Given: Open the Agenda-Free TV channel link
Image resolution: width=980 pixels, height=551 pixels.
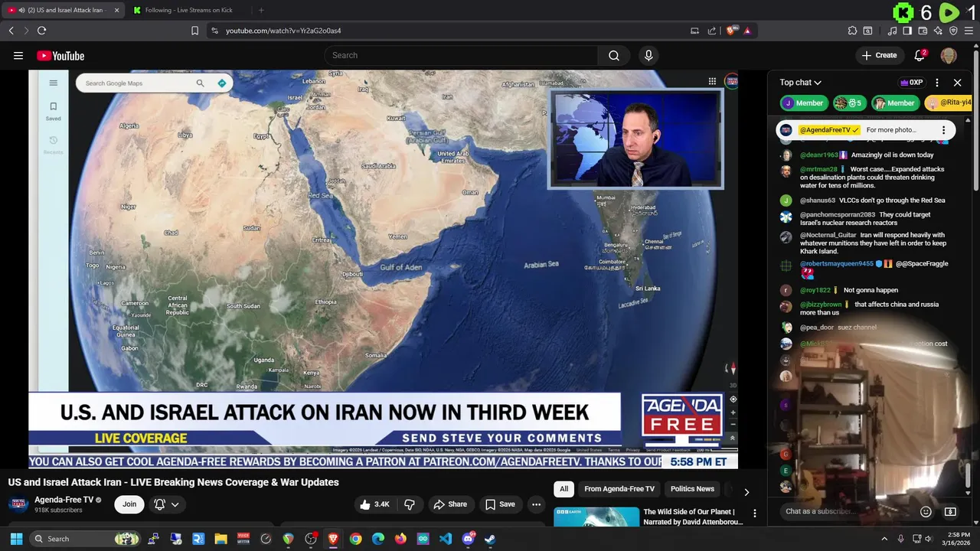Looking at the screenshot, I should coord(64,500).
